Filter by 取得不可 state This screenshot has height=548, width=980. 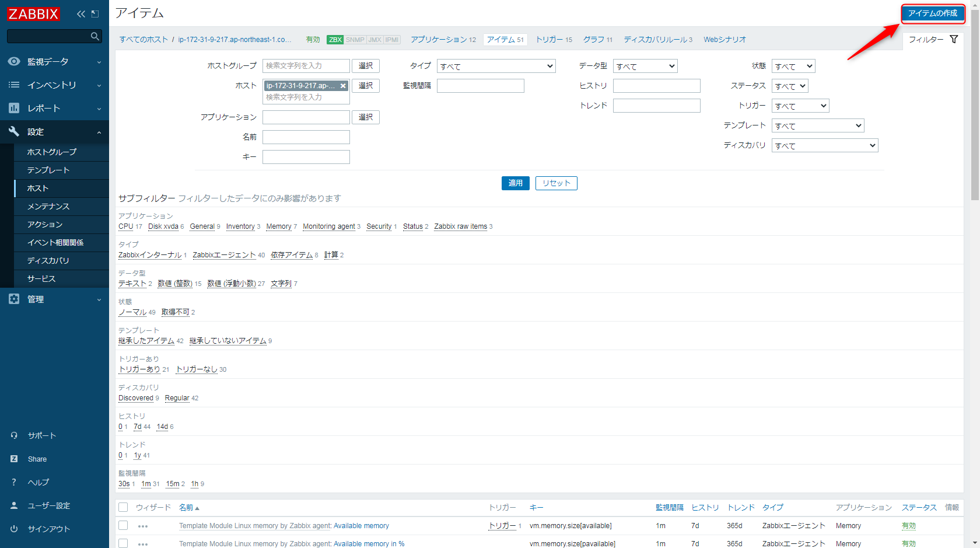176,312
